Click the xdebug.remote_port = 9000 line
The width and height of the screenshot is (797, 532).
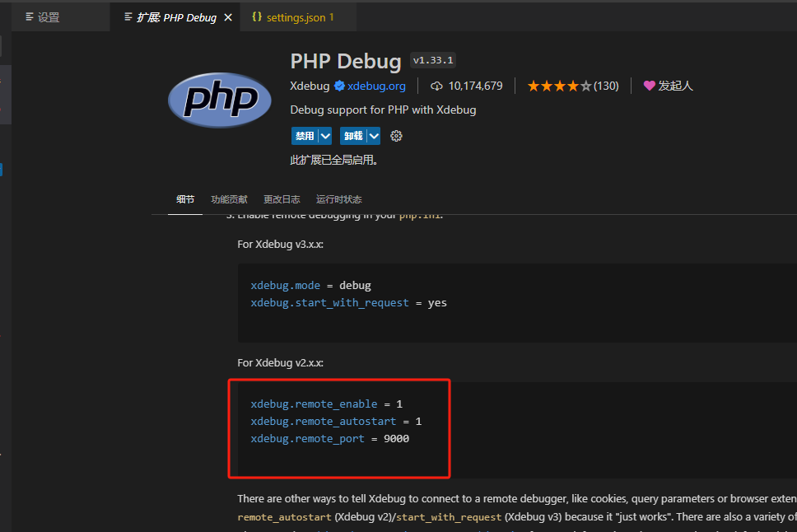330,438
